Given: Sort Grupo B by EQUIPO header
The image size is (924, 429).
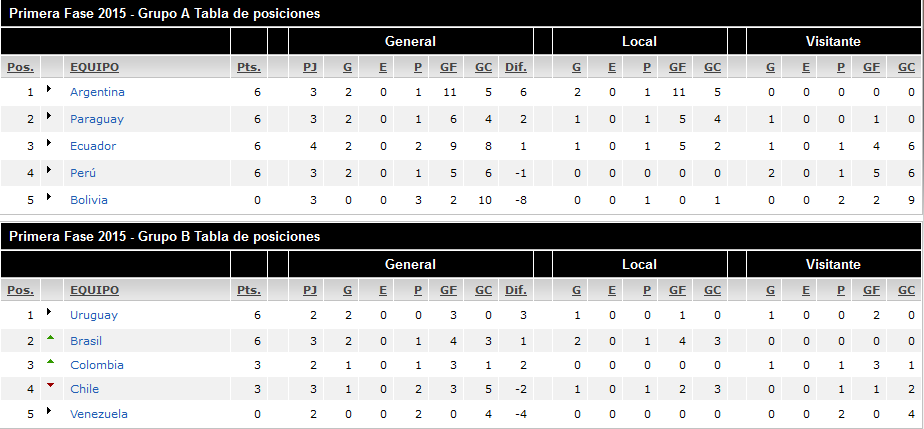Looking at the screenshot, I should (94, 290).
